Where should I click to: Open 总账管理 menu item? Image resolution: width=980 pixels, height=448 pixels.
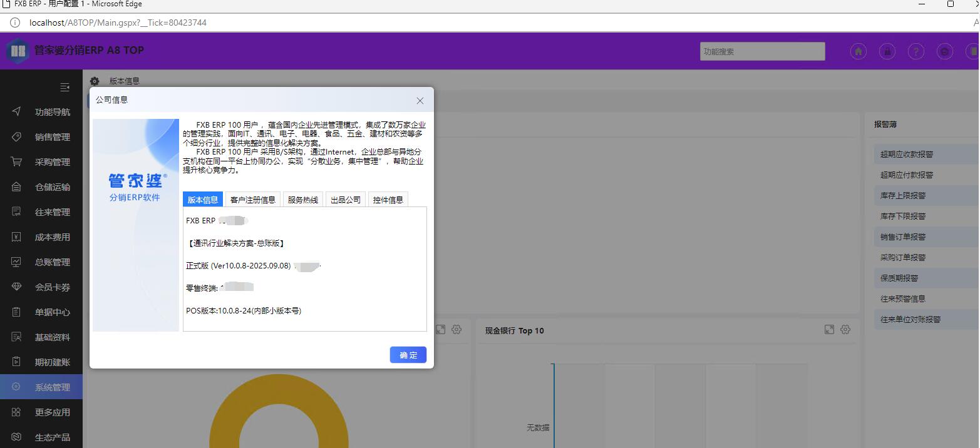point(41,262)
